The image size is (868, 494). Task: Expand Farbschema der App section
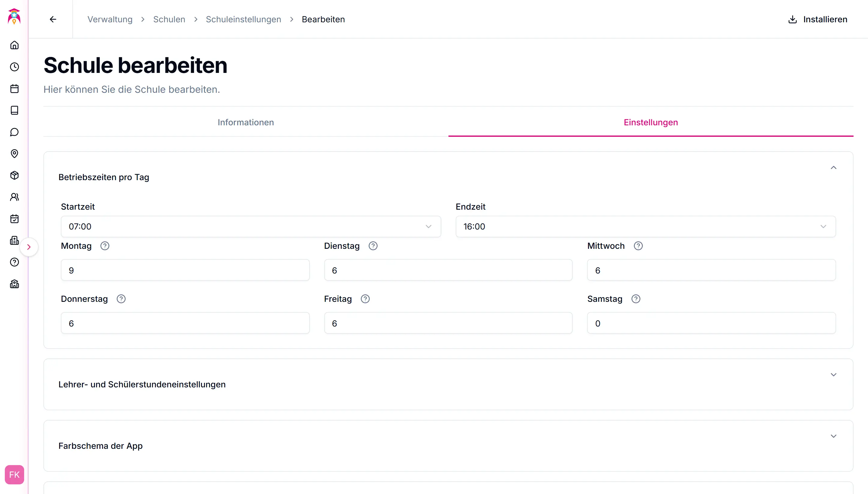pos(833,436)
